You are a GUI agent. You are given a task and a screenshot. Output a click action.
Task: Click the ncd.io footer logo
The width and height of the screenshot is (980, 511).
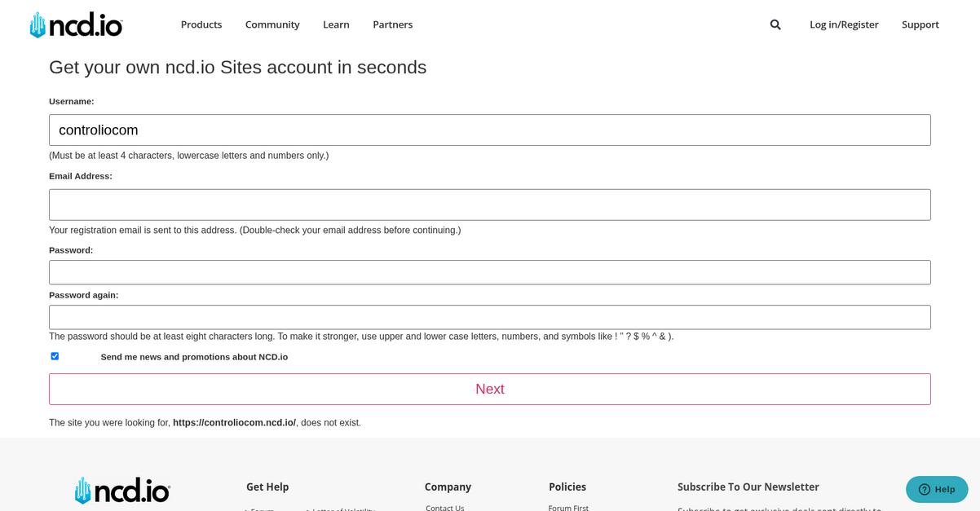pyautogui.click(x=122, y=491)
